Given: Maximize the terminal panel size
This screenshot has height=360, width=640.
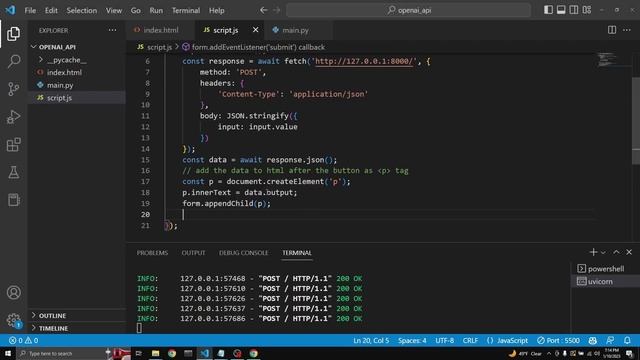Looking at the screenshot, I should tap(616, 252).
